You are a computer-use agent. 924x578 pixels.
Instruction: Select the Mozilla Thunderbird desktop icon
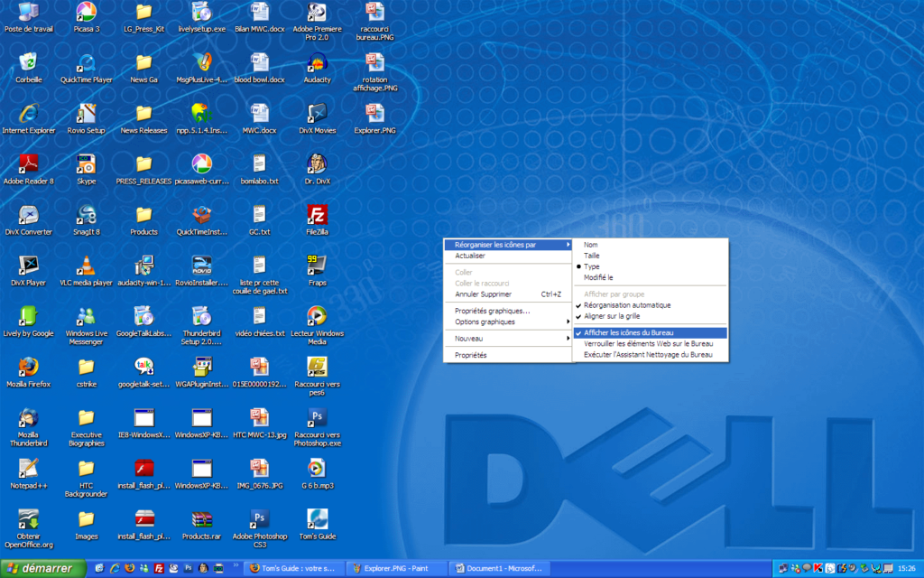pyautogui.click(x=28, y=427)
